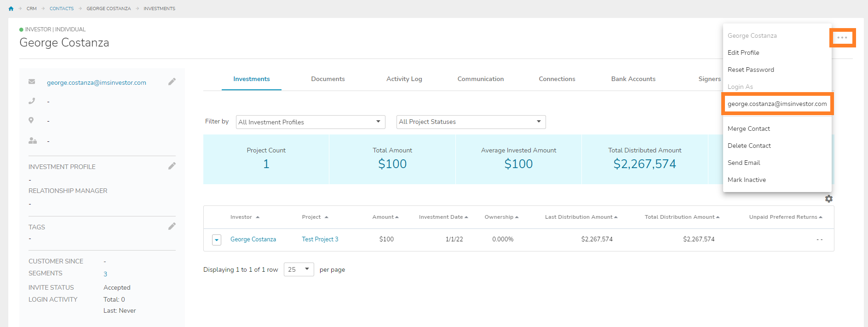Click the Total Amount $100 card

point(392,159)
